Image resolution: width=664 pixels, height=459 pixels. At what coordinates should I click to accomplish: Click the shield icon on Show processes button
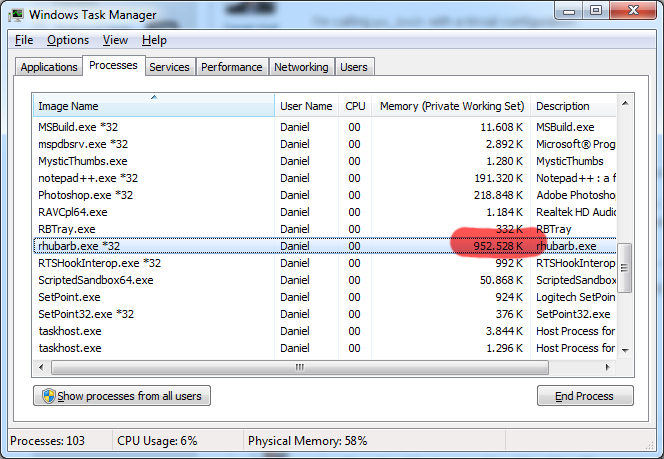[49, 396]
